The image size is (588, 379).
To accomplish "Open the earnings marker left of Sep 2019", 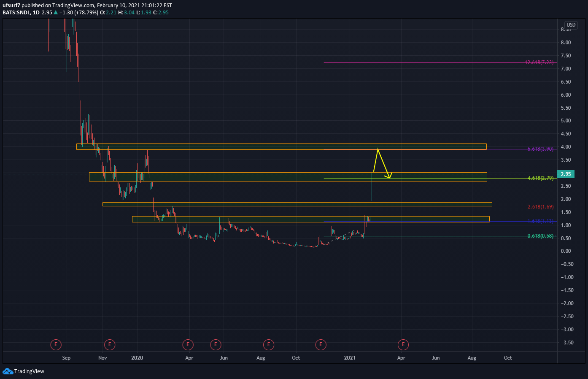I will click(x=56, y=345).
